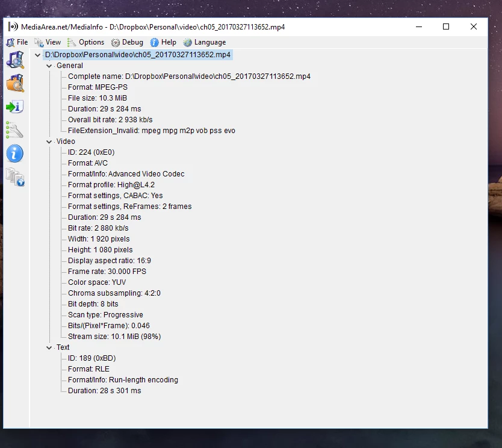Open the View menu
Screen dimensions: 502x448
click(x=53, y=42)
